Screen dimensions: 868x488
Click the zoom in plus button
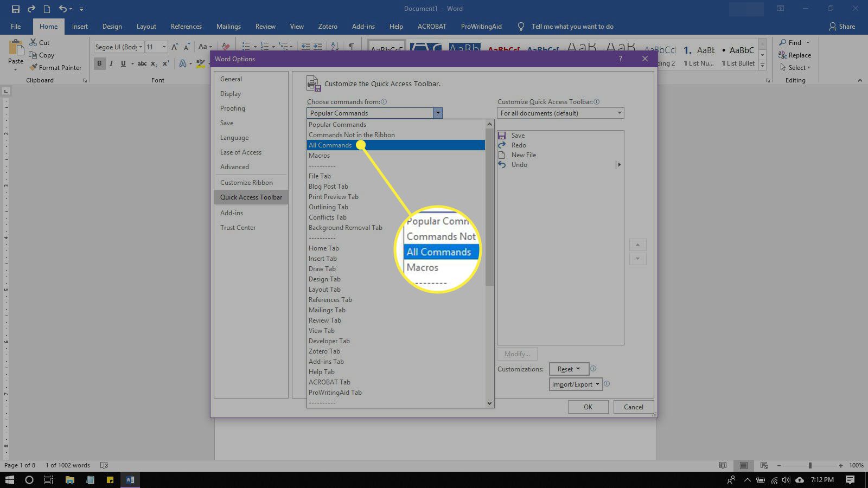pyautogui.click(x=840, y=465)
